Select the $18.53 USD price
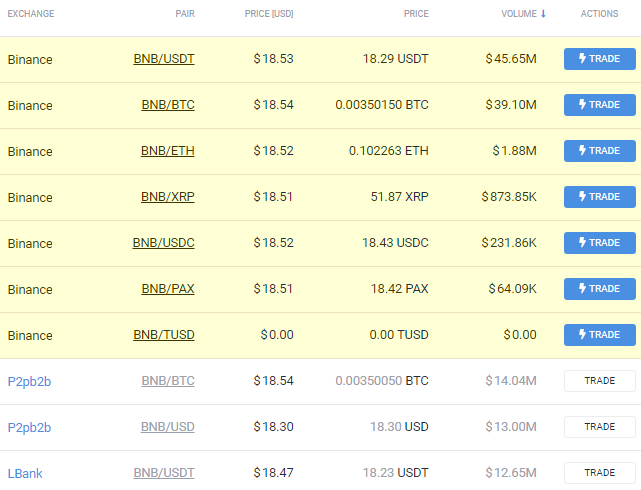This screenshot has height=490, width=641. click(x=273, y=59)
